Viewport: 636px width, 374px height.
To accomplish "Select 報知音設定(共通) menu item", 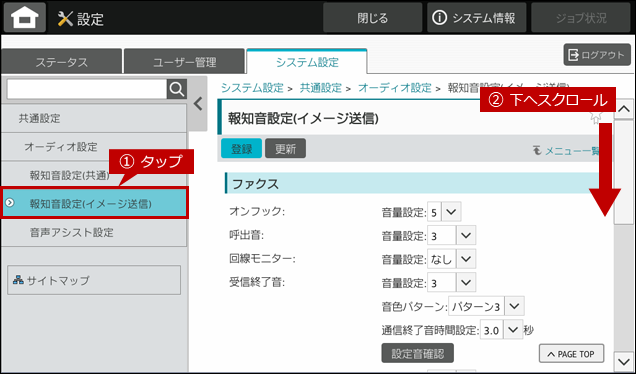I will [94, 175].
